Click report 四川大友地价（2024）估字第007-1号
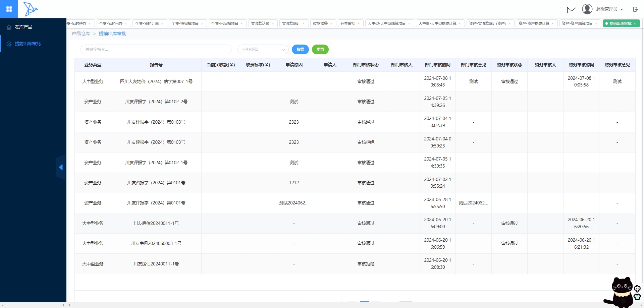644x308 pixels. pos(156,81)
